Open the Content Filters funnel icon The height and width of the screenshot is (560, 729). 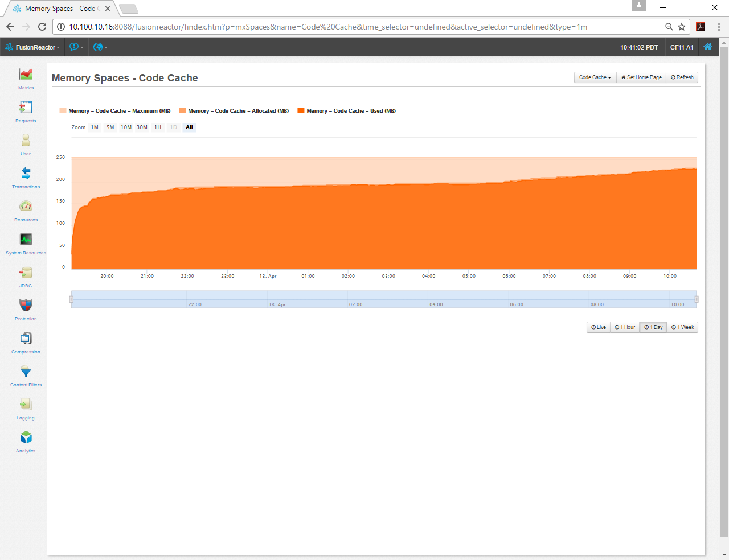point(26,371)
